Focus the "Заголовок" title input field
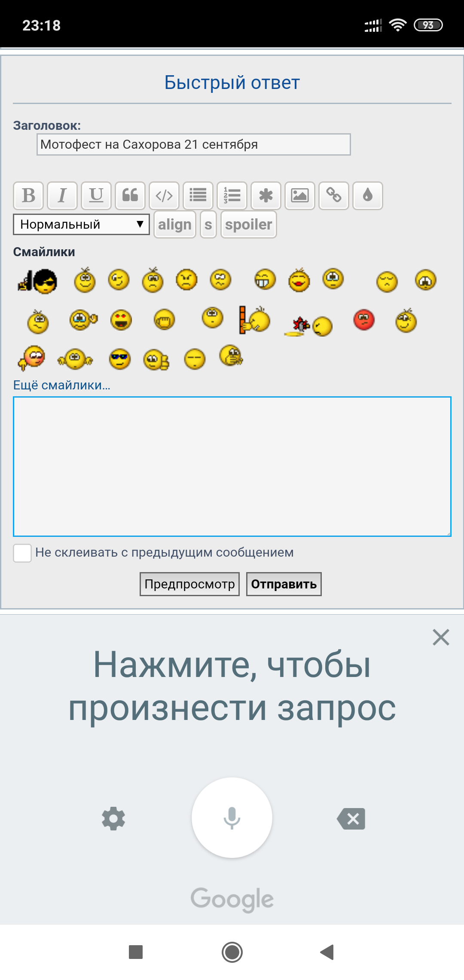Image resolution: width=464 pixels, height=980 pixels. 194,144
